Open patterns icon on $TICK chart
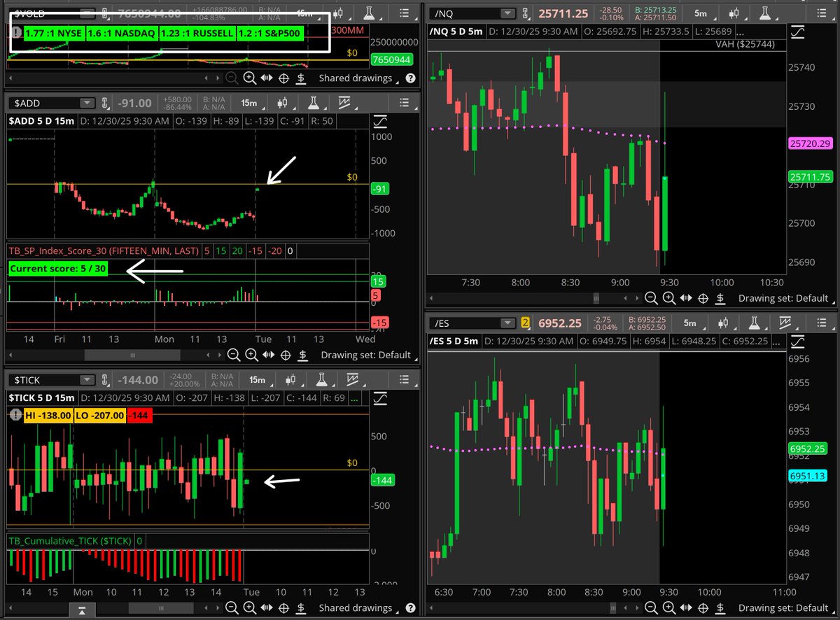 click(x=353, y=380)
